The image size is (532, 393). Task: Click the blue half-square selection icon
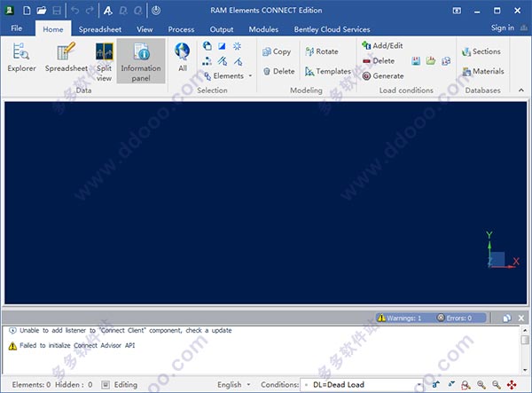coord(222,46)
